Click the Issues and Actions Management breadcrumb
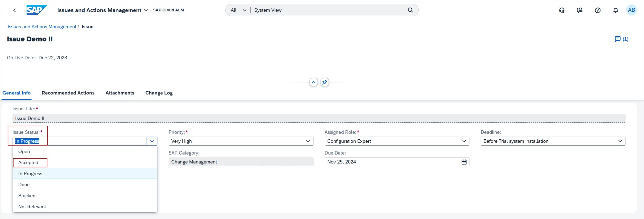This screenshot has height=219, width=644. coord(42,27)
